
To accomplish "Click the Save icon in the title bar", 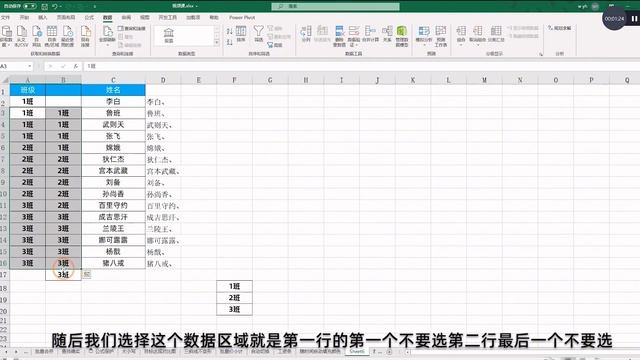I will tap(44, 7).
